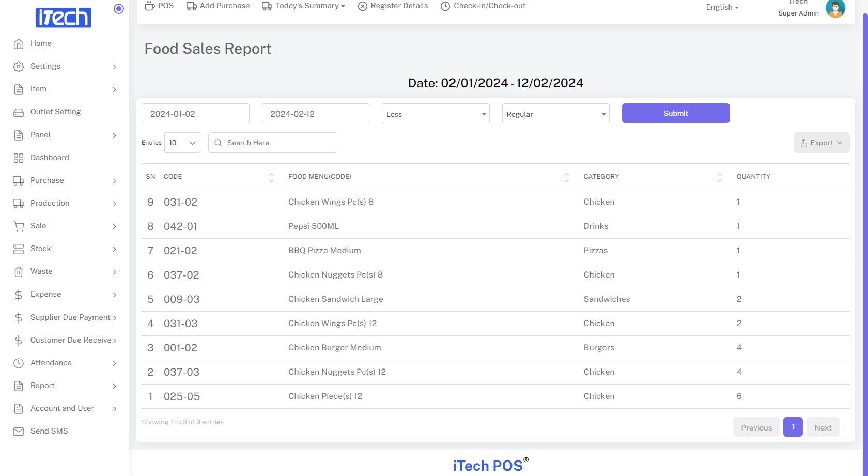
Task: Click the Waste trash bin icon
Action: [x=19, y=272]
